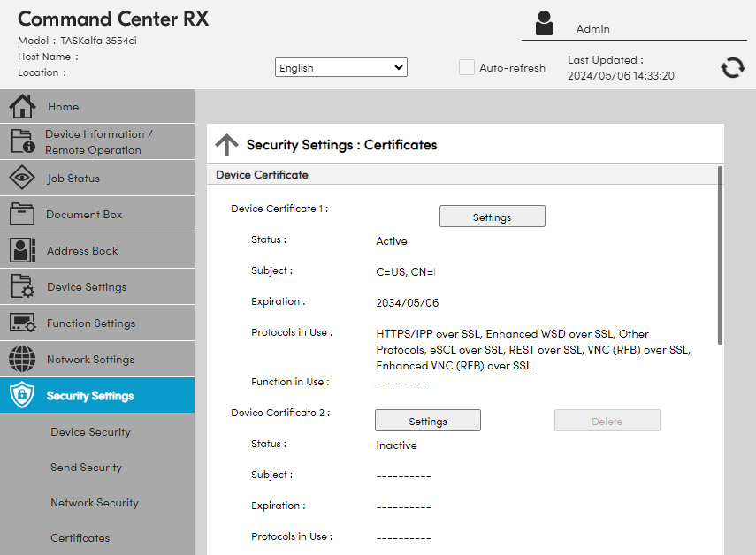Click the HTTPS/IPP over SSL protocols text
Image resolution: width=756 pixels, height=555 pixels.
(533, 350)
